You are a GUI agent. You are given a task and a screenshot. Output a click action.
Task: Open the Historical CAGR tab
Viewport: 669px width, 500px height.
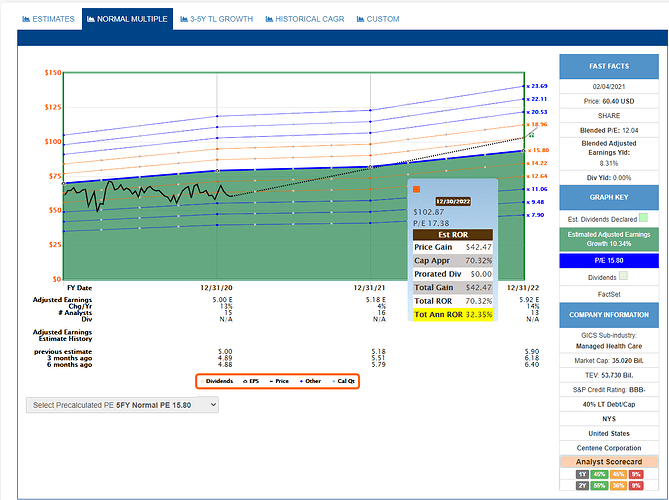[305, 19]
